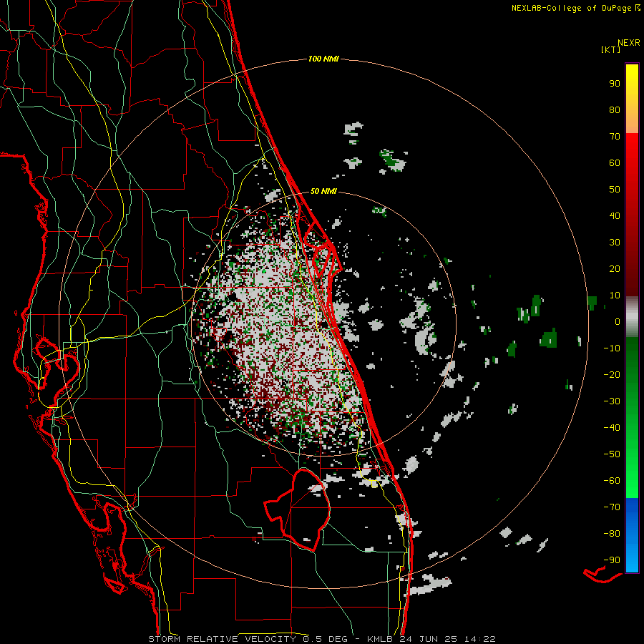Viewport: 644px width, 644px height.
Task: Click the 50 NMI range ring label
Action: (323, 191)
